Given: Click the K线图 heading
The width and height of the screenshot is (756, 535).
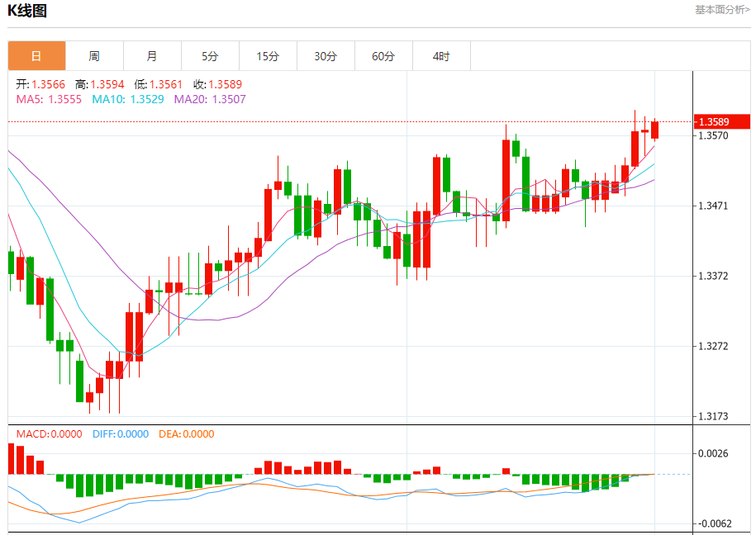Looking at the screenshot, I should 27,11.
